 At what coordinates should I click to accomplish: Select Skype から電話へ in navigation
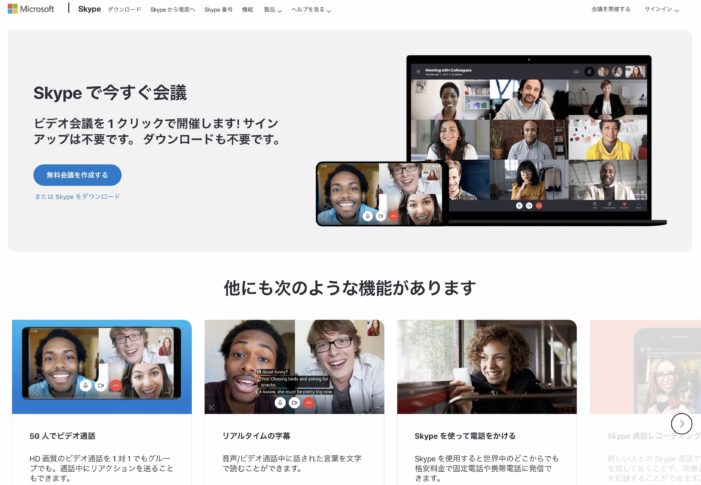(172, 9)
